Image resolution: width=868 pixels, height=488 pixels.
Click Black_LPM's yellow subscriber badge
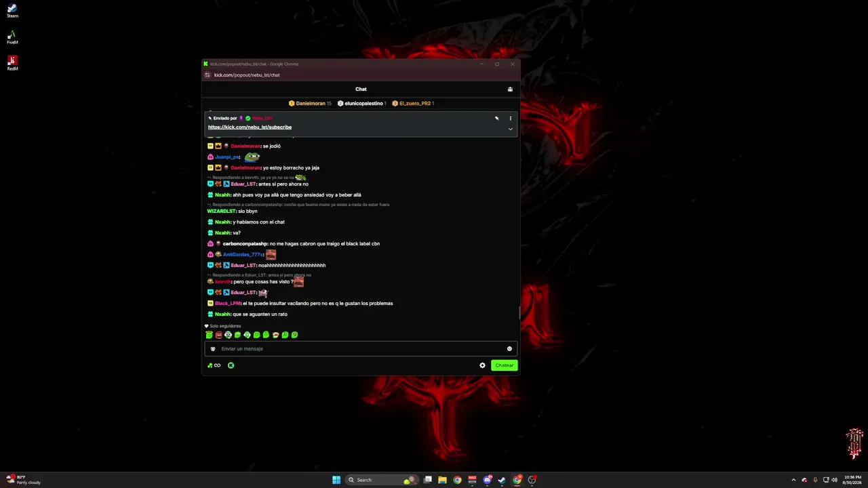point(210,303)
